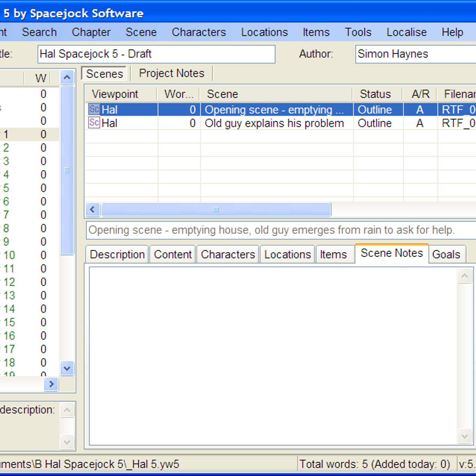This screenshot has width=476, height=476.
Task: Click down arrow of Scene Notes scrollbar
Action: point(465,436)
